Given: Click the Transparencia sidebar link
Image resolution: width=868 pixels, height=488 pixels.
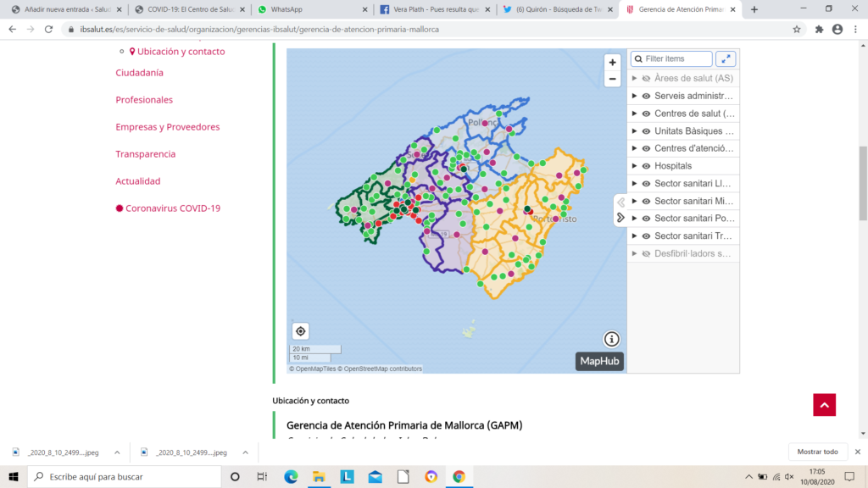Looking at the screenshot, I should click(145, 154).
